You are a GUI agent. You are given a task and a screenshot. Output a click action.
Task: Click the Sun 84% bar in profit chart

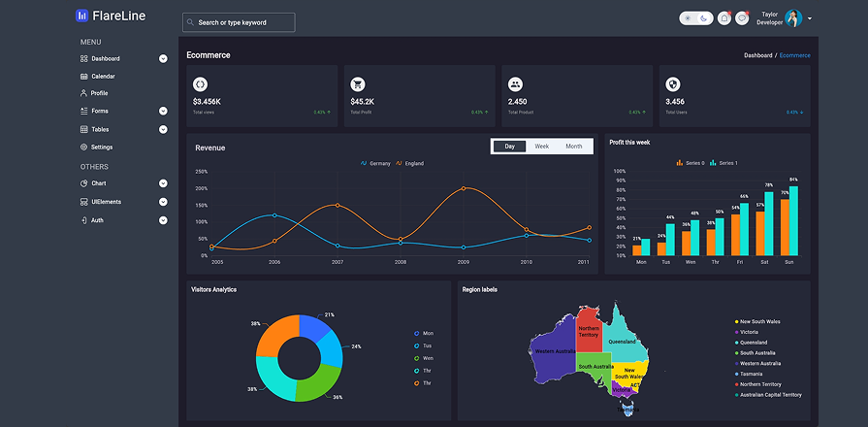[794, 220]
